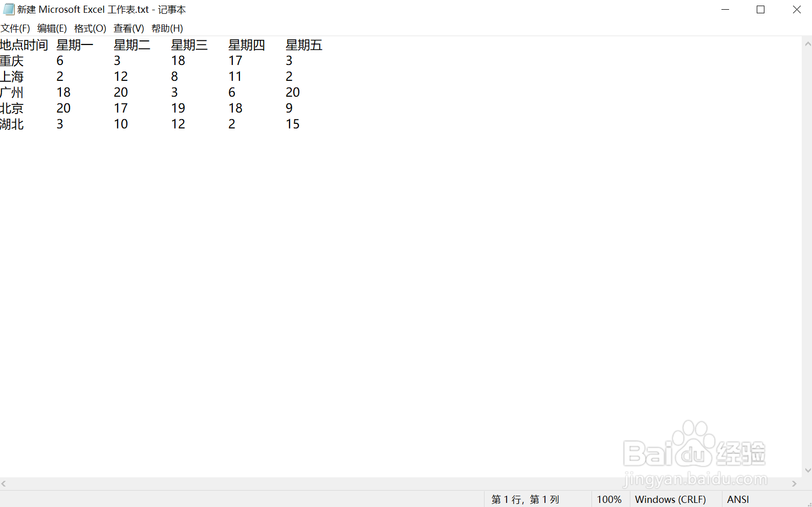The width and height of the screenshot is (812, 507).
Task: Click the 星期一 column header
Action: [75, 45]
